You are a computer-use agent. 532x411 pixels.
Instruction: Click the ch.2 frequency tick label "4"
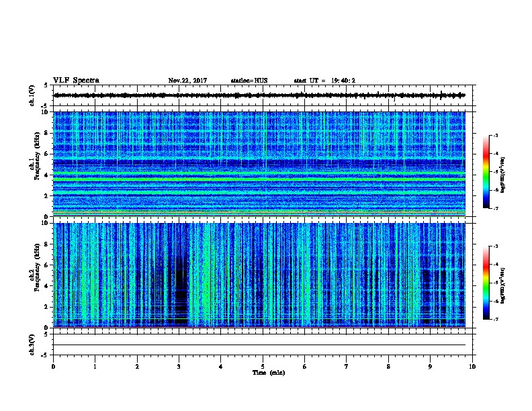click(46, 286)
